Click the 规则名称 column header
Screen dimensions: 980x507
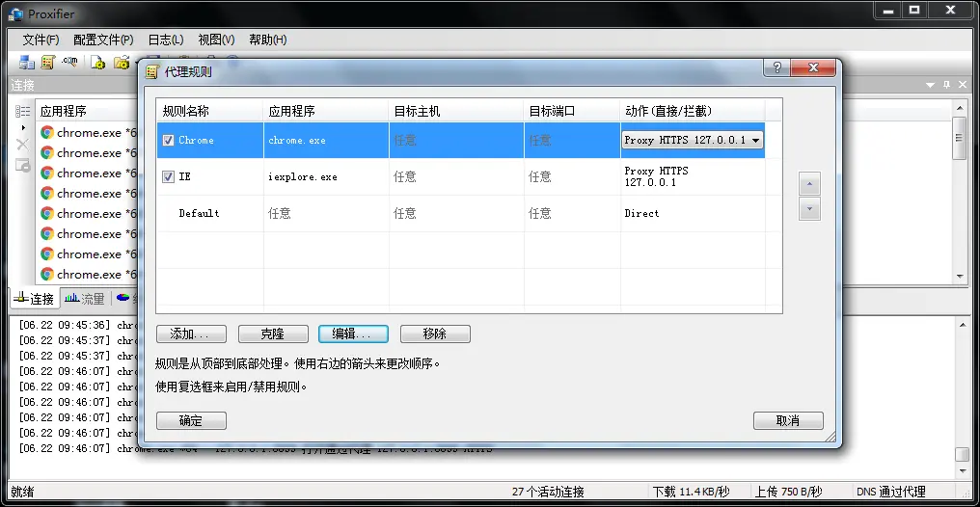209,111
